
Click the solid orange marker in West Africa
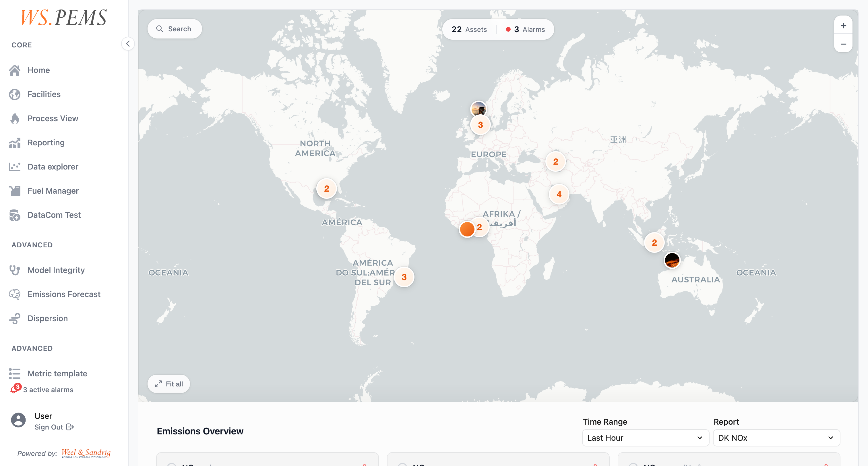[467, 229]
